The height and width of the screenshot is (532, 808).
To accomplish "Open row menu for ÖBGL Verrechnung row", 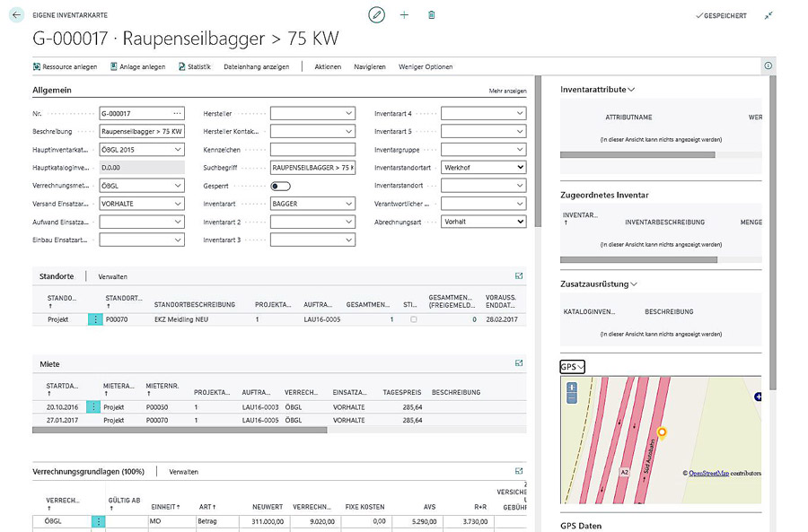I will pyautogui.click(x=99, y=521).
